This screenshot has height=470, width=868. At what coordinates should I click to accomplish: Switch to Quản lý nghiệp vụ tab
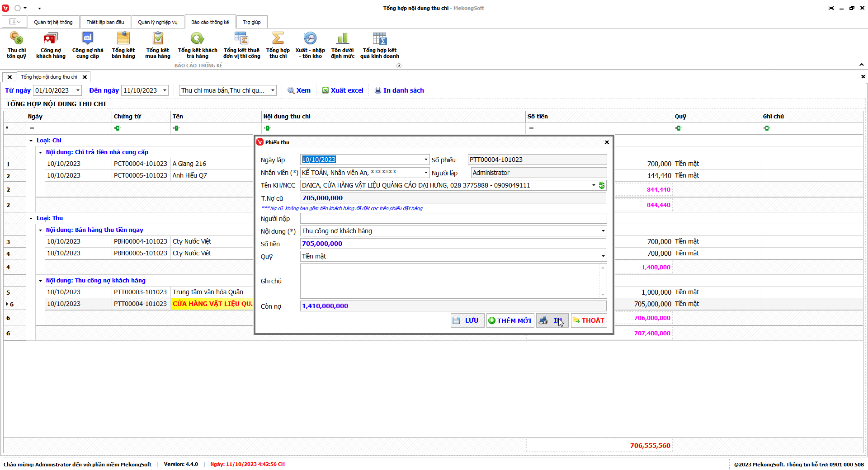coord(158,22)
